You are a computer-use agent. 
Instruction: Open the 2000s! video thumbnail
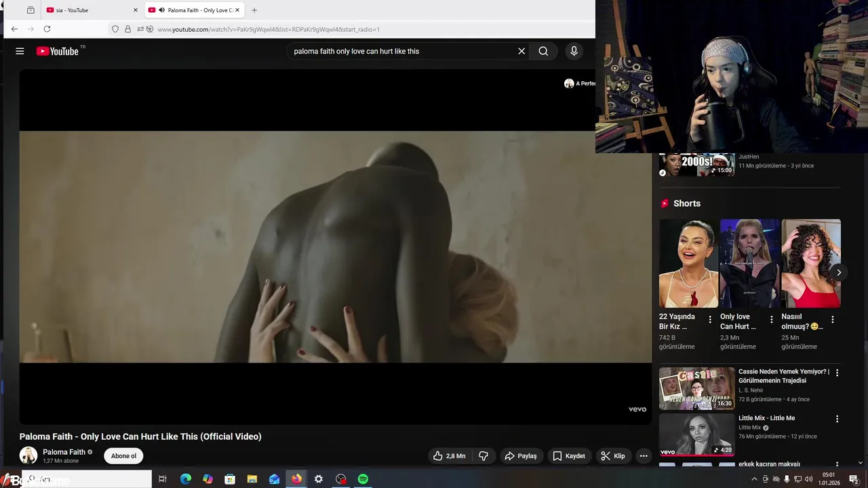click(697, 165)
